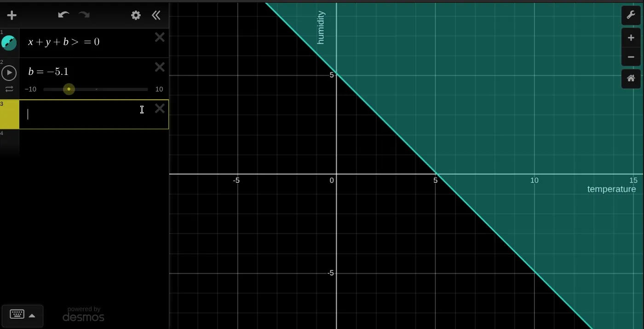The image size is (644, 329).
Task: Change the slider b animation loop mode
Action: coord(9,89)
